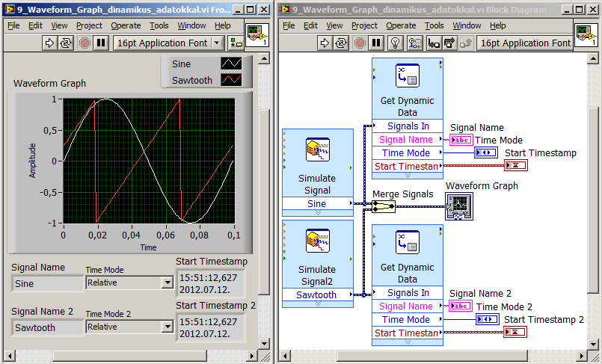Click Abort Execution in Front Panel toolbar
Screen dimensions: 602x364
pyautogui.click(x=85, y=43)
